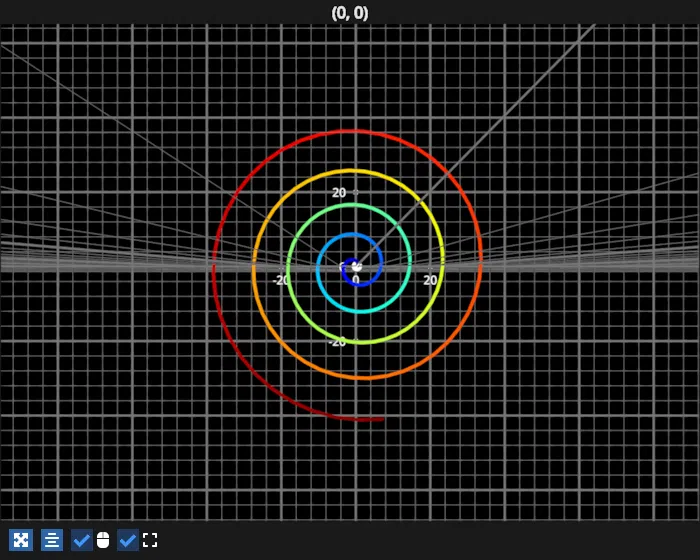Toggle the checkbox beside the mouse icon
Screen dimensions: 700x560
[x=82, y=540]
